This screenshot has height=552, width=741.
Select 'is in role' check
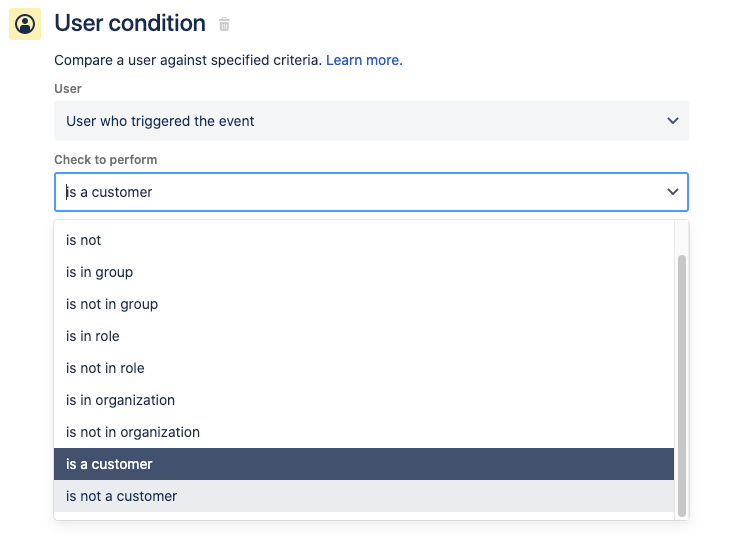(x=93, y=336)
